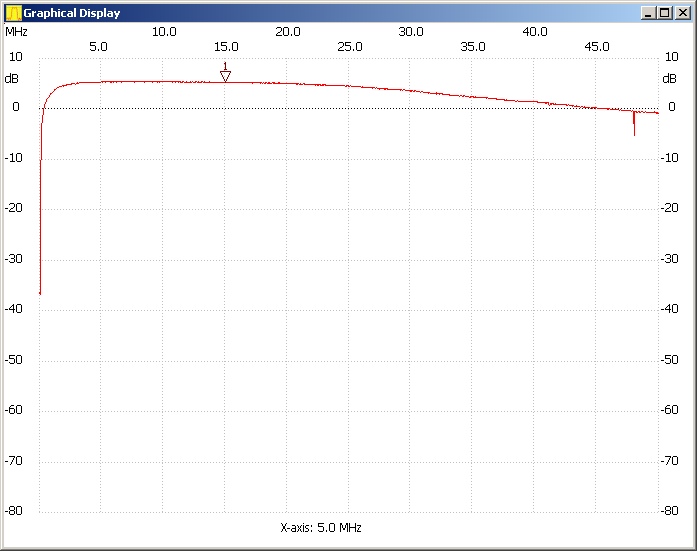Image resolution: width=697 pixels, height=551 pixels.
Task: Click the MHz unit label
Action: click(17, 31)
